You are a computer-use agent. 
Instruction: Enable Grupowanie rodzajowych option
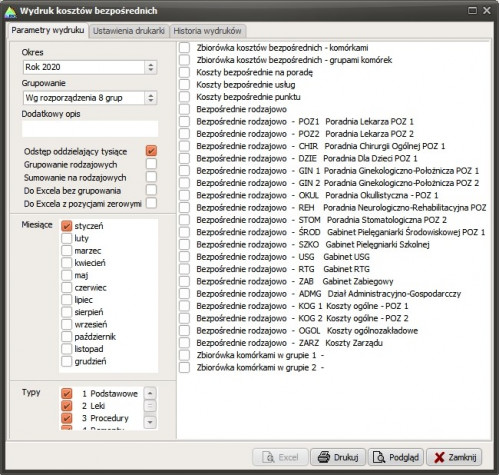(x=151, y=164)
